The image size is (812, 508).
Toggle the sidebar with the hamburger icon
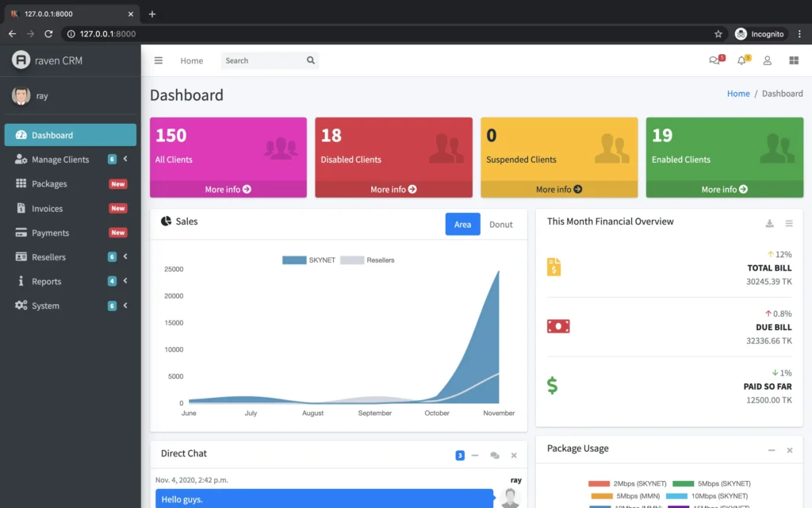coord(159,60)
